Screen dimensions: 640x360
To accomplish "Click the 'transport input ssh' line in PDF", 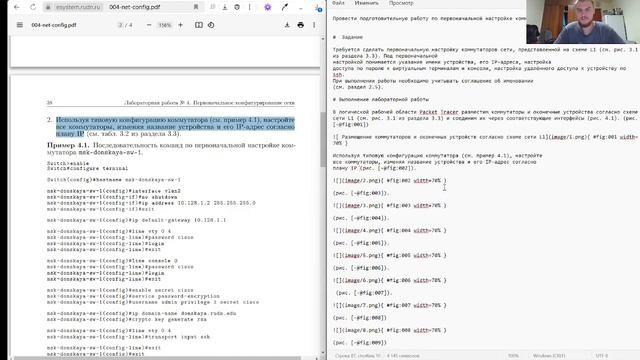I will pyautogui.click(x=128, y=337).
